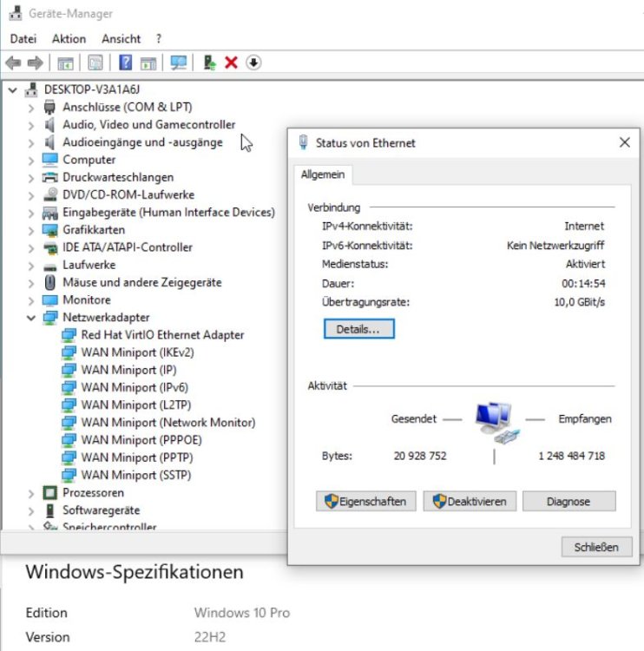Click the 22H2 version value

210,636
